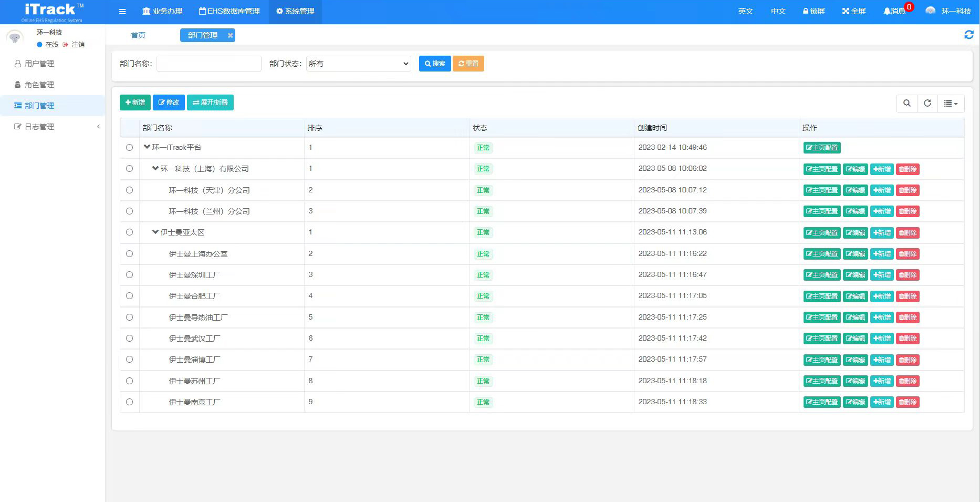Image resolution: width=980 pixels, height=502 pixels.
Task: Click 主页配置 for 伊士曼导热油工厂 row
Action: (822, 317)
